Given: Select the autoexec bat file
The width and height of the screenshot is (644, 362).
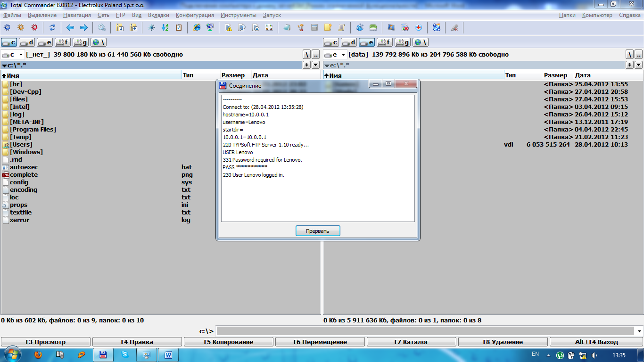Looking at the screenshot, I should click(x=24, y=167).
